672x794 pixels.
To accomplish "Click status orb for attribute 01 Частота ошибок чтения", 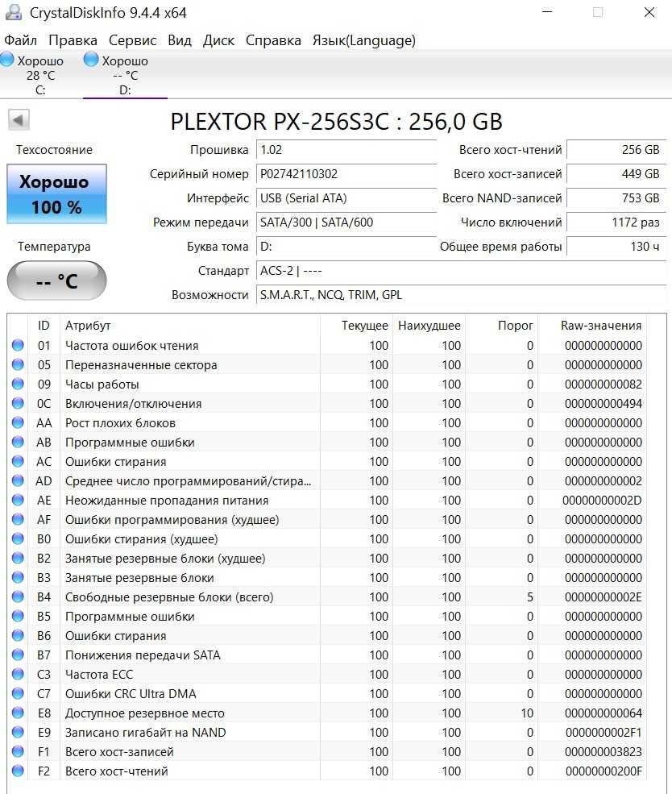I will point(18,345).
